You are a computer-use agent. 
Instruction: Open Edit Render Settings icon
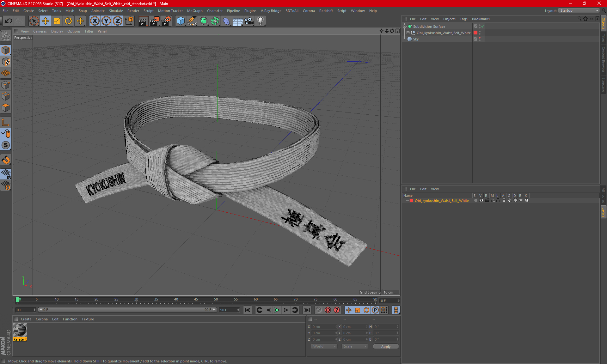[x=166, y=21]
